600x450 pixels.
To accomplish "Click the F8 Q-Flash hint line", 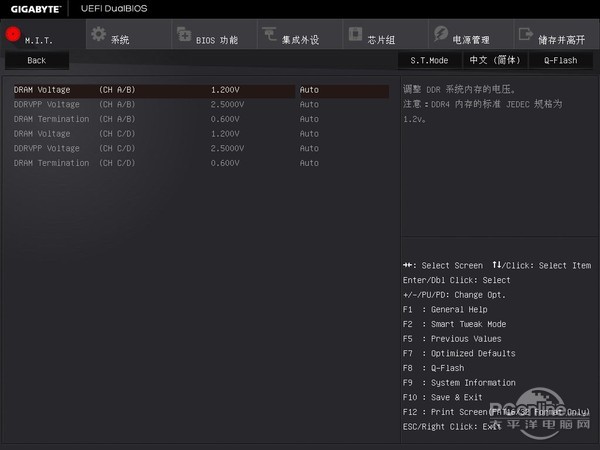I will pos(434,368).
